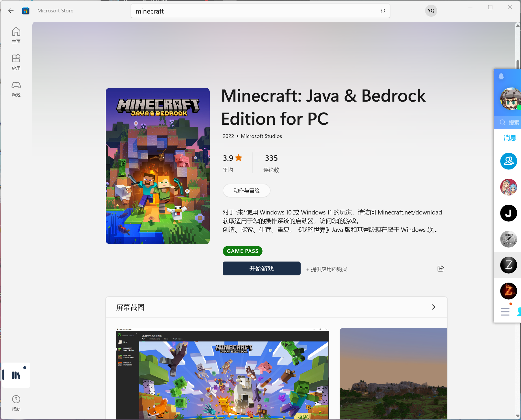Click the page scrollbar up arrow
Image resolution: width=521 pixels, height=420 pixels.
click(518, 26)
